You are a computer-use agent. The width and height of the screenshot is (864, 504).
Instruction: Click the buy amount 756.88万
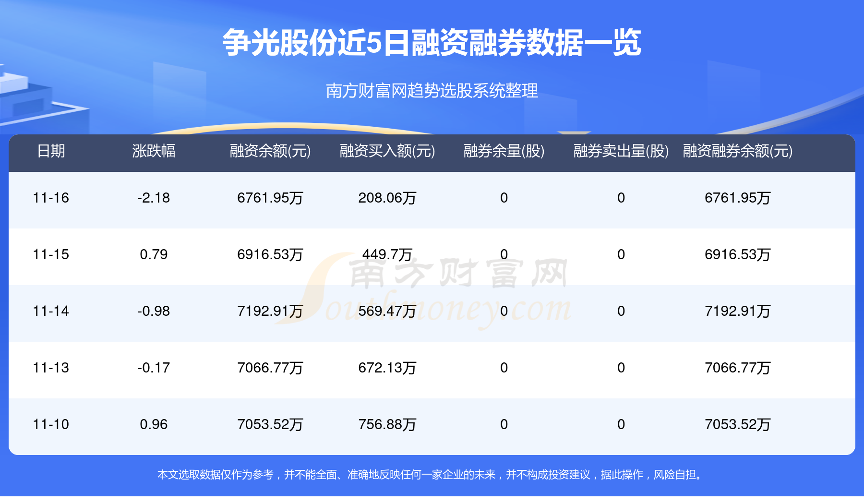click(x=387, y=424)
